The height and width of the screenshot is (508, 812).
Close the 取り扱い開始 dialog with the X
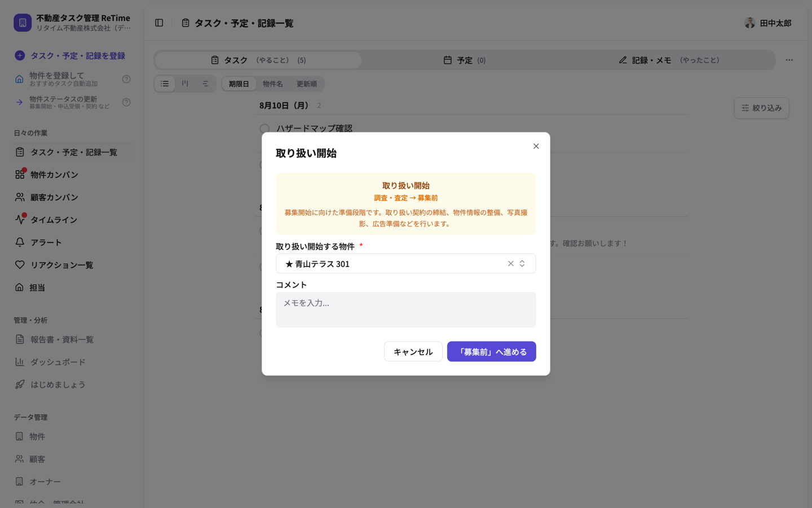pyautogui.click(x=536, y=146)
